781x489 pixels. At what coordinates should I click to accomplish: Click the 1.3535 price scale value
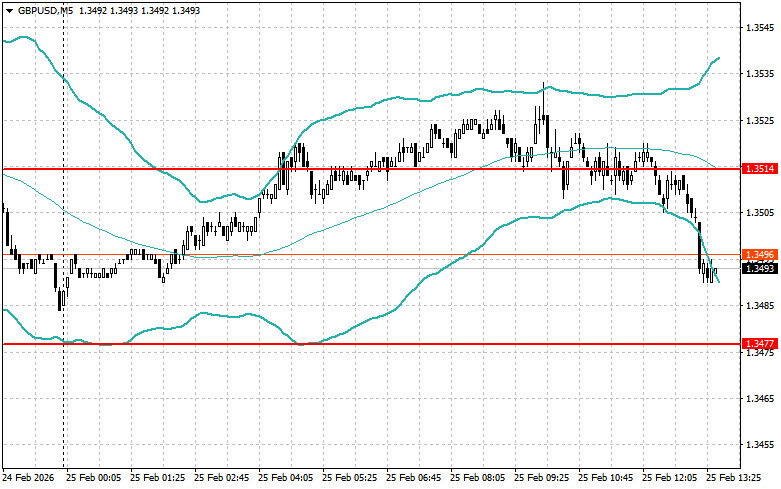(760, 74)
